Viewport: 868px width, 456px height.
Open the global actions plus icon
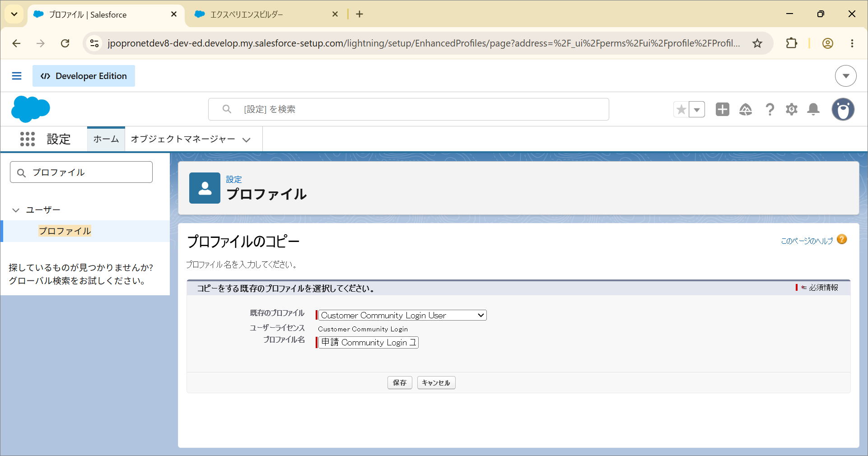[723, 109]
